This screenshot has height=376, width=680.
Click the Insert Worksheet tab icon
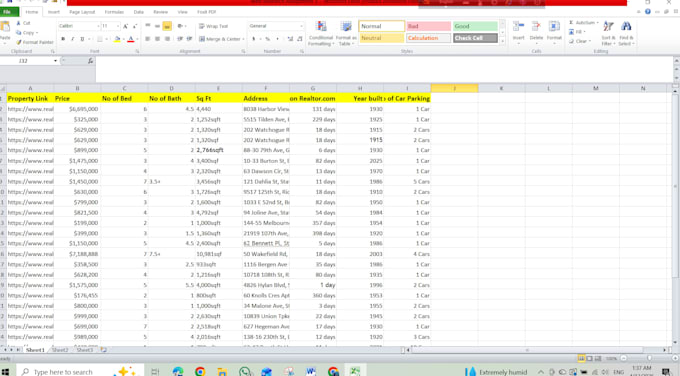(104, 350)
